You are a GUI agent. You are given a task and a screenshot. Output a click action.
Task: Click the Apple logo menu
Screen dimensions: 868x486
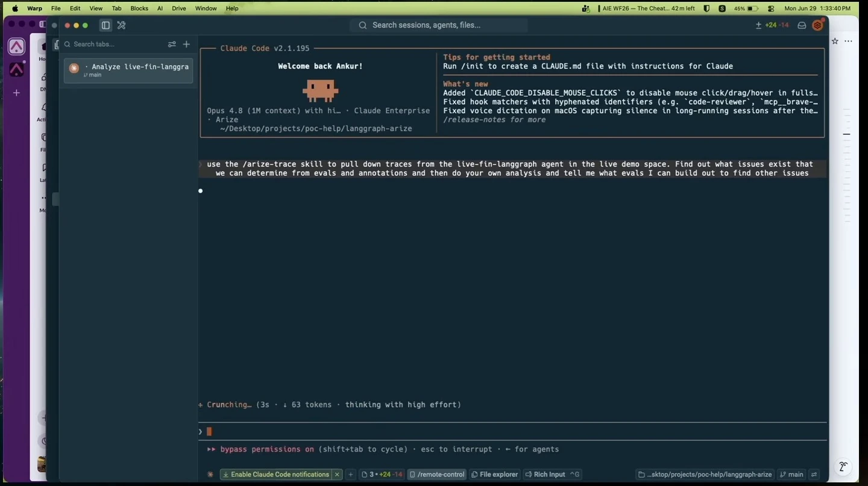pyautogui.click(x=15, y=8)
